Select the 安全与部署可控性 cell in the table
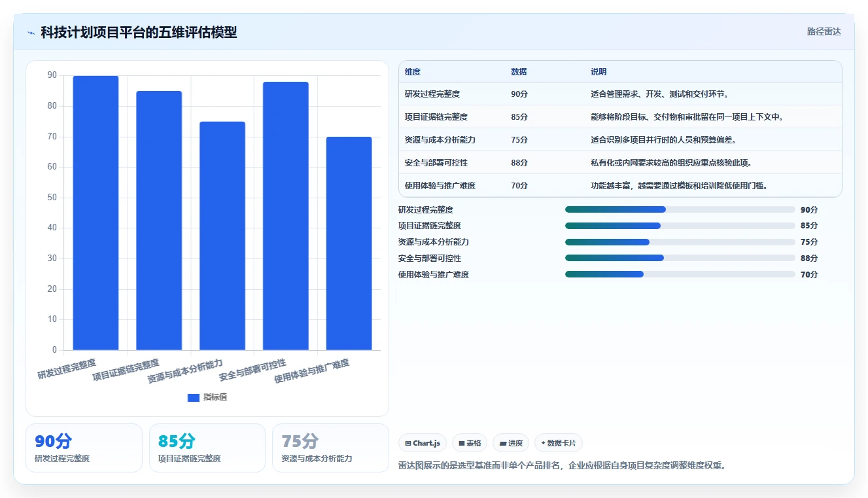Screen dimensions: 868x498 (436, 163)
